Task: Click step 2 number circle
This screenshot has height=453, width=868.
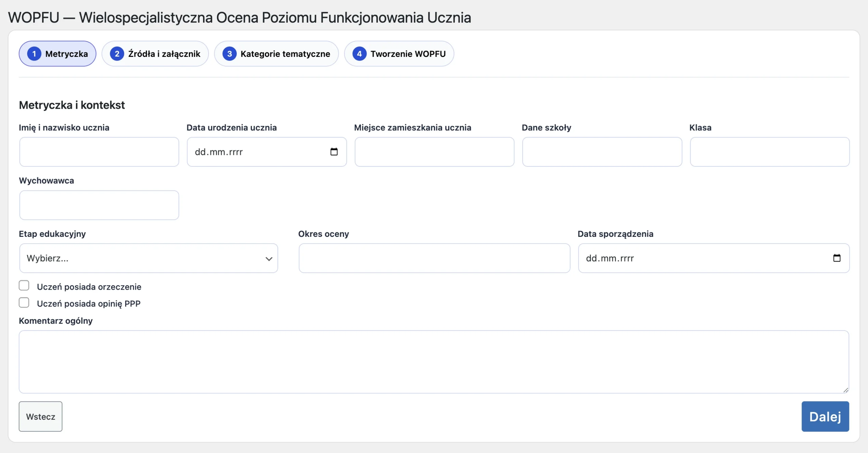Action: pyautogui.click(x=117, y=54)
